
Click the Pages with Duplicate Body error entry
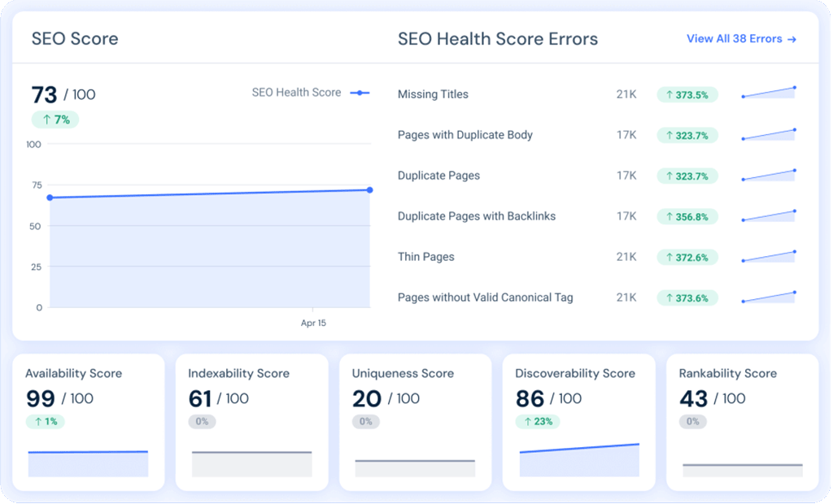coord(464,135)
